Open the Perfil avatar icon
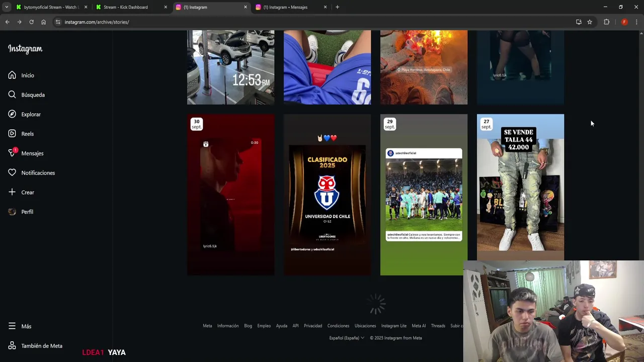Image resolution: width=644 pixels, height=362 pixels. (x=12, y=212)
